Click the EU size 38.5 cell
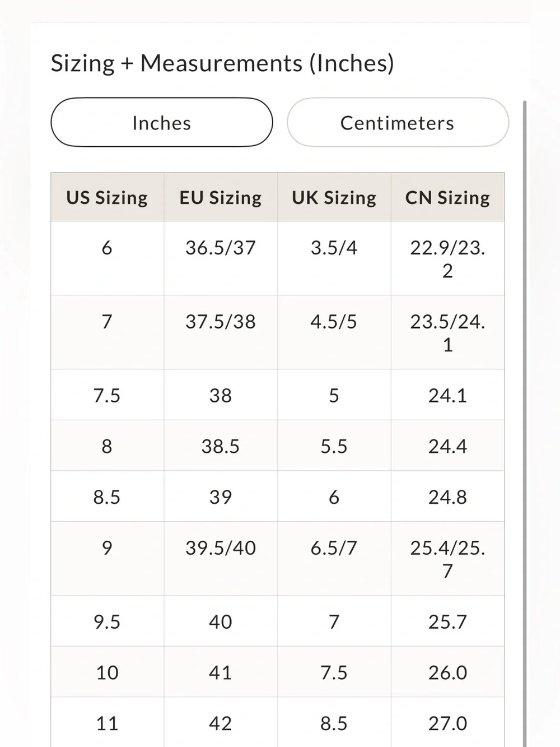 221,446
